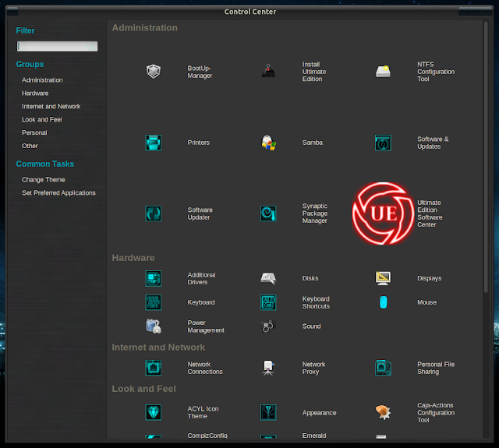Click the Mouse label text

[x=426, y=302]
